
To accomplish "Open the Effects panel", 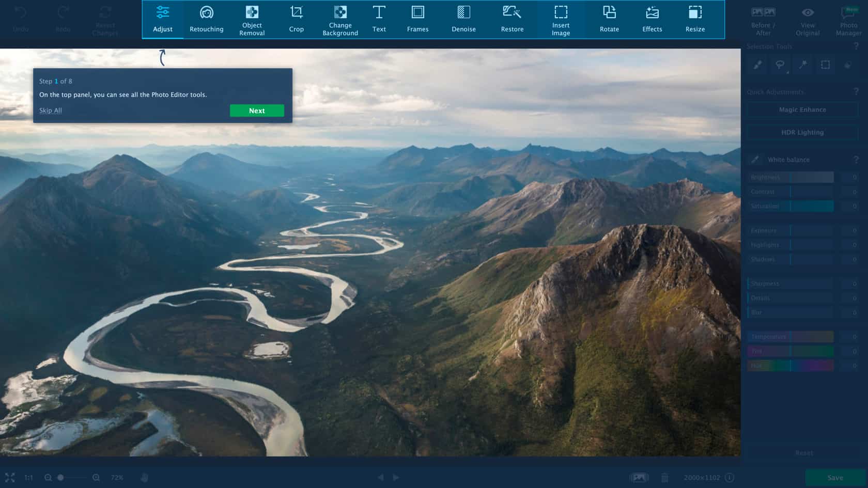I will 652,20.
